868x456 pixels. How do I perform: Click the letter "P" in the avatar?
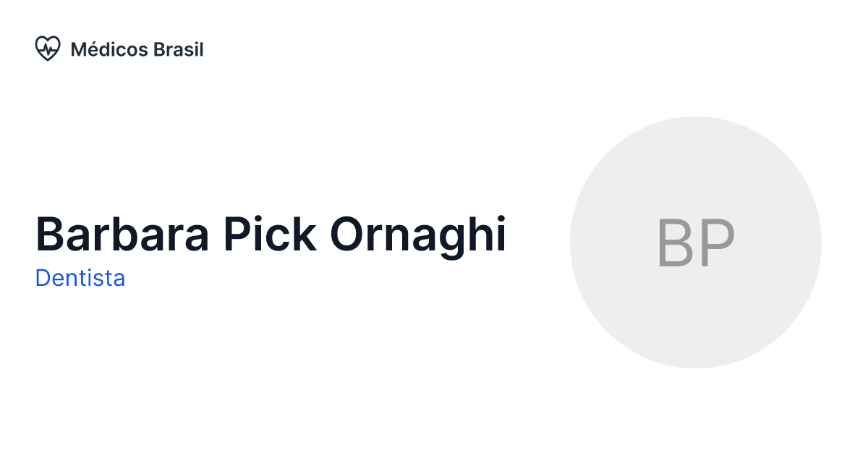[x=718, y=244]
